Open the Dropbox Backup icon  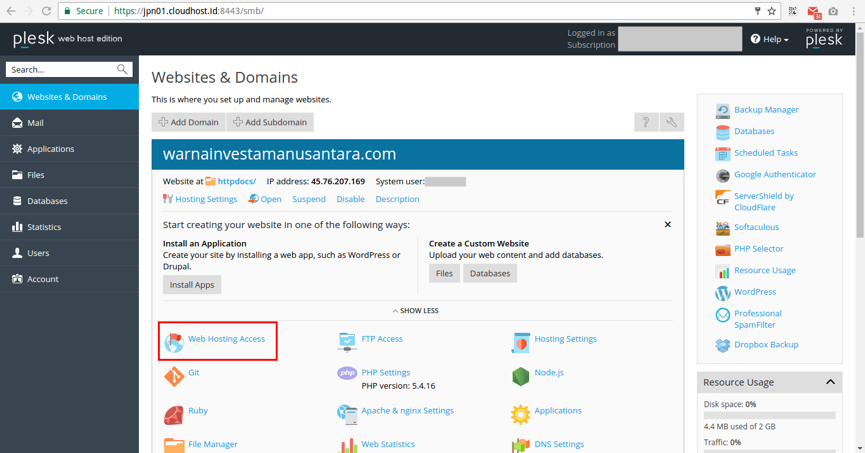point(723,345)
